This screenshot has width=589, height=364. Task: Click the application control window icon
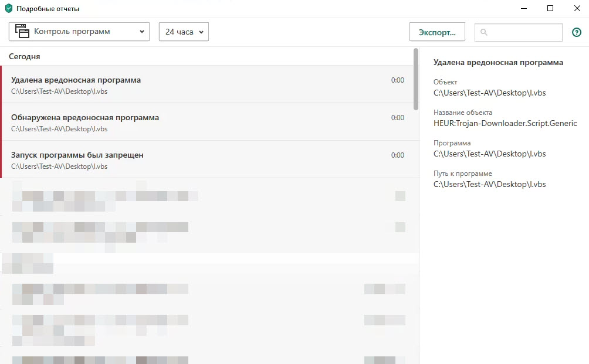click(22, 32)
